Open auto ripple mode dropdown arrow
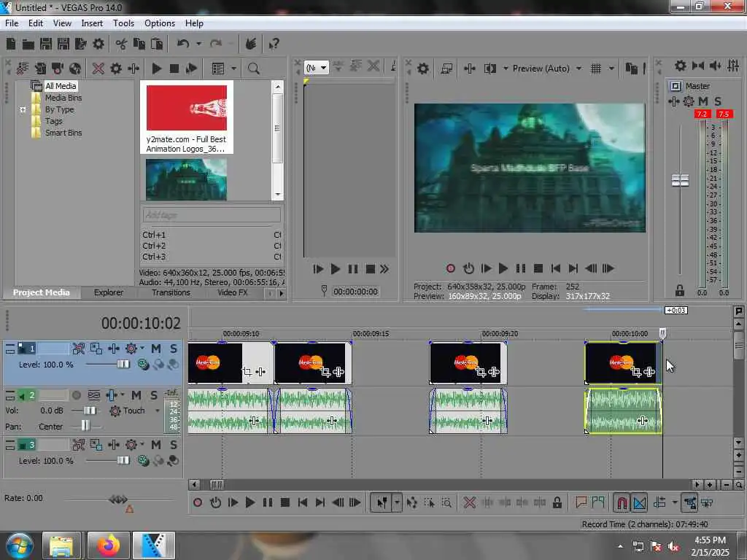The width and height of the screenshot is (747, 560). (x=675, y=502)
